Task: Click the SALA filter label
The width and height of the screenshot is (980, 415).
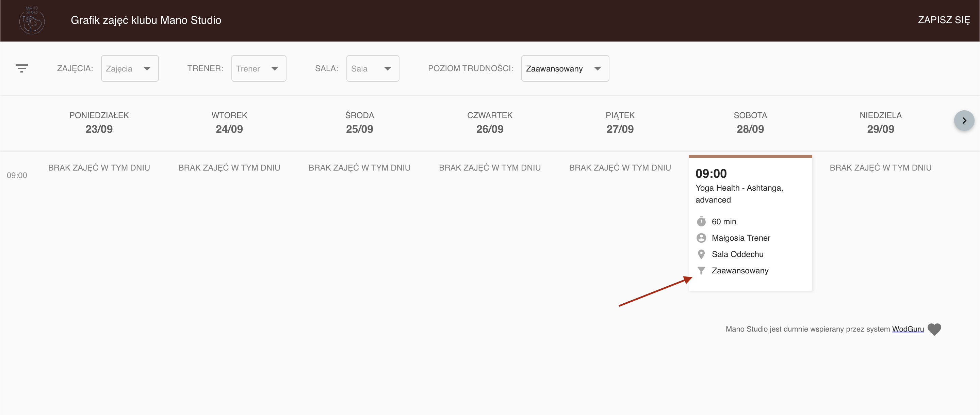Action: click(x=326, y=68)
